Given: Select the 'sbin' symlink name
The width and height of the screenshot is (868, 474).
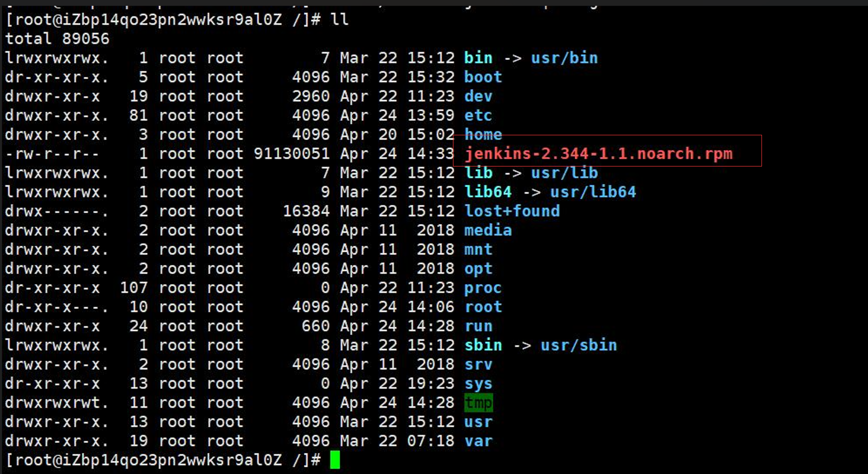Looking at the screenshot, I should tap(483, 345).
